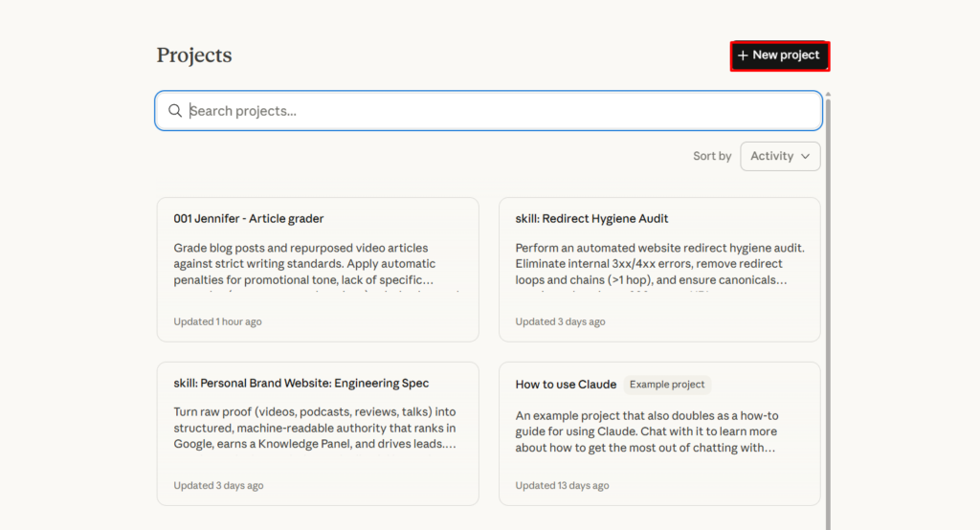This screenshot has height=530, width=980.
Task: Focus the Search projects text field
Action: click(x=498, y=111)
